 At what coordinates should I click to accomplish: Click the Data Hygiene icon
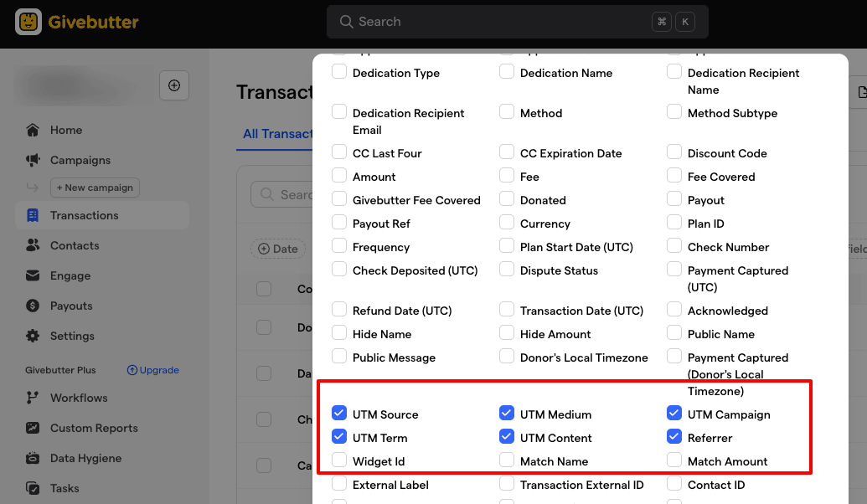[x=33, y=458]
